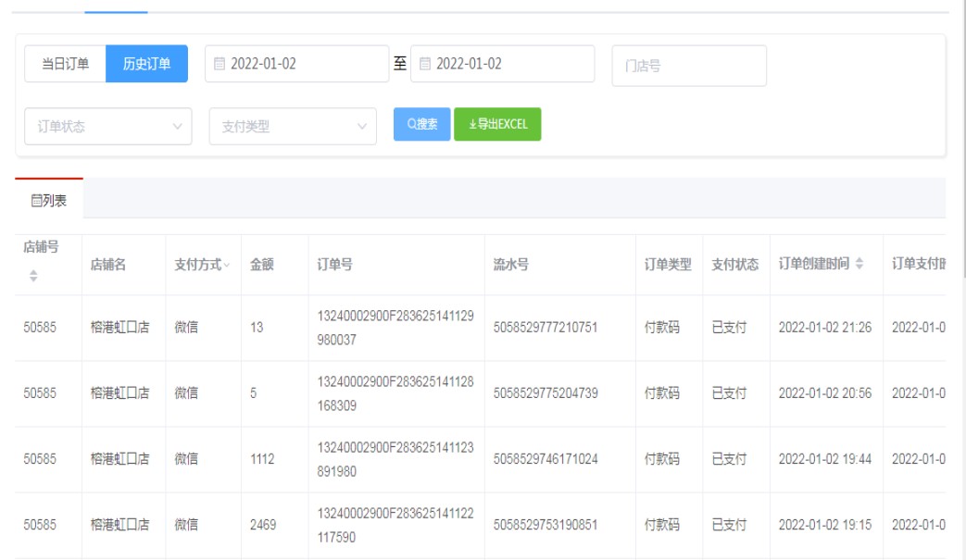This screenshot has width=966, height=560.
Task: Click sort arrows beside 订单创建时间 header
Action: pyautogui.click(x=859, y=264)
